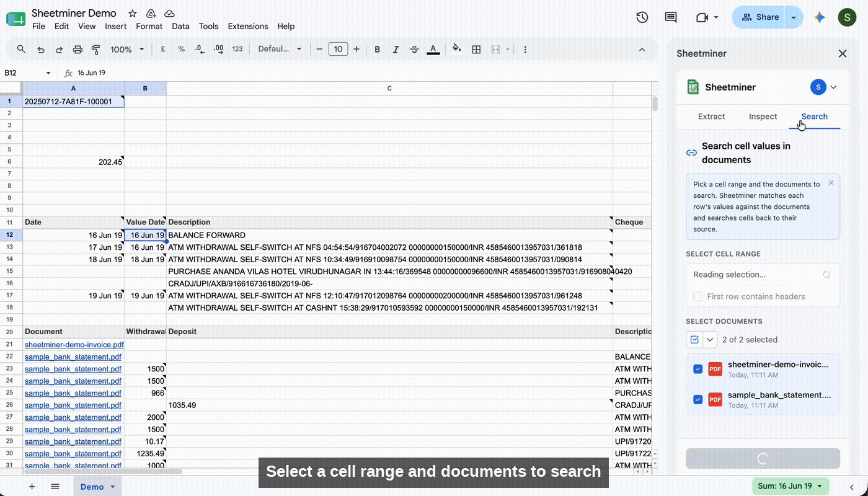The height and width of the screenshot is (496, 868).
Task: Add a new sheet with plus
Action: point(32,487)
